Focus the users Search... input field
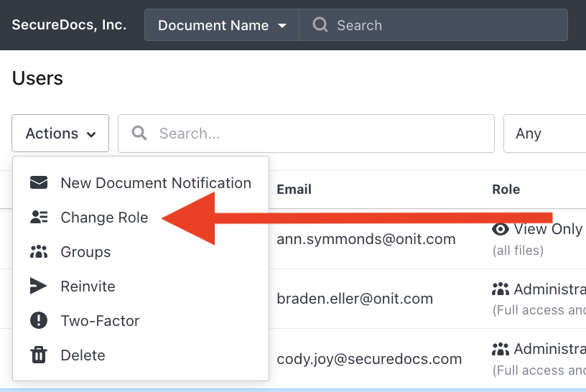Viewport: 586px width, 392px height. [x=306, y=134]
